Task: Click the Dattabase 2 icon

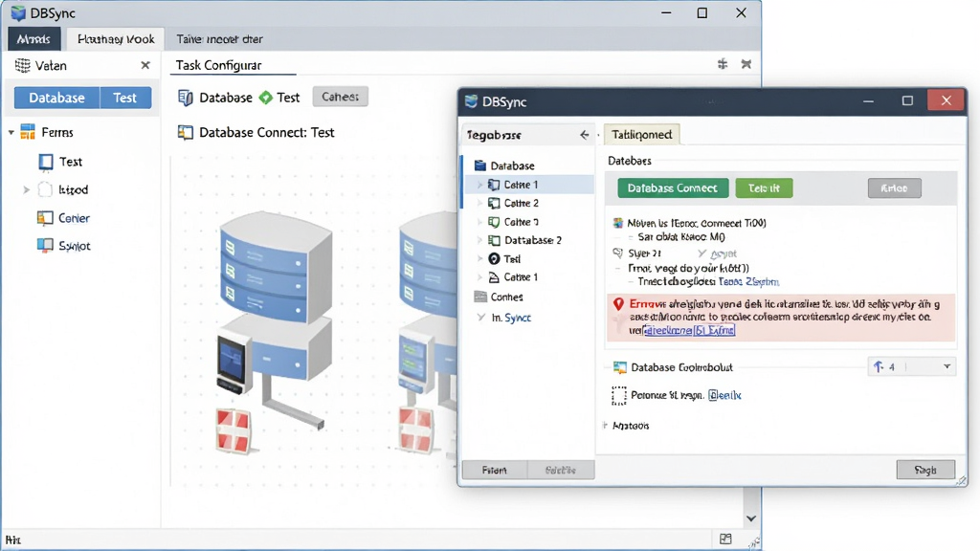Action: point(494,240)
